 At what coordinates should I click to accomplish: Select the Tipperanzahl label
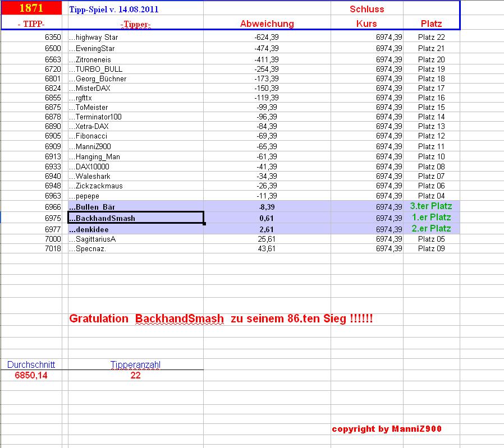[135, 365]
